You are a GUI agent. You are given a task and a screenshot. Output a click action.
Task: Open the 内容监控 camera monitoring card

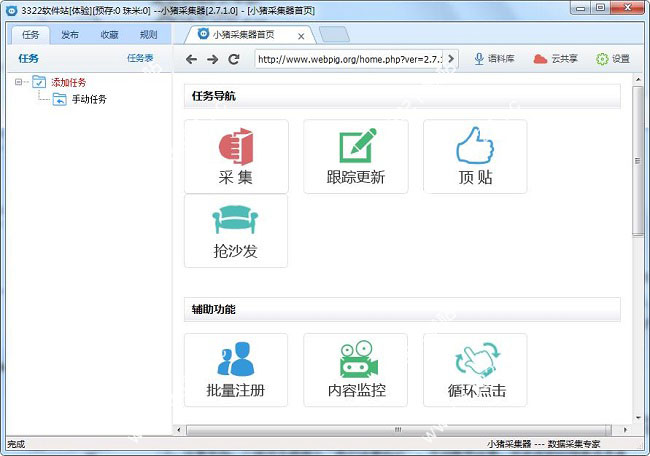356,370
